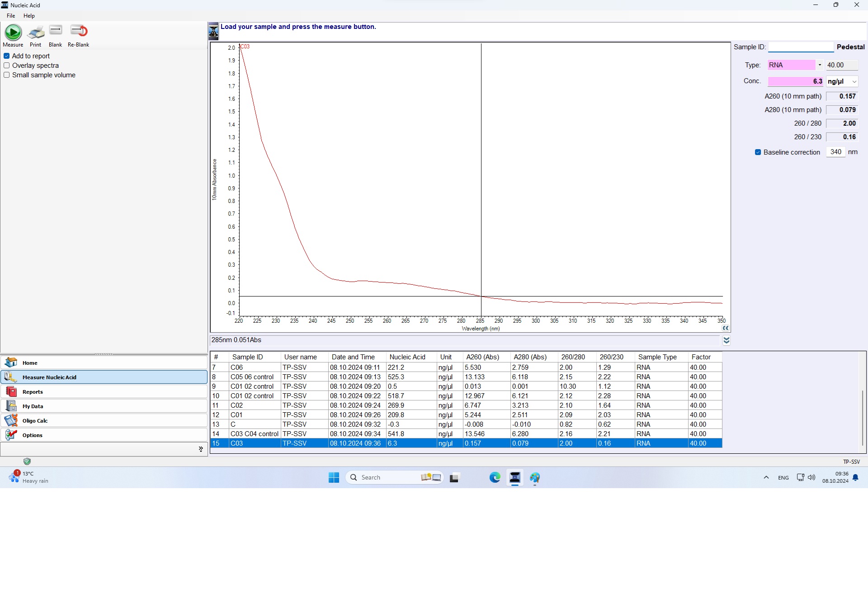Viewport: 868px width, 593px height.
Task: Uncheck the Add to report checkbox
Action: click(x=7, y=56)
